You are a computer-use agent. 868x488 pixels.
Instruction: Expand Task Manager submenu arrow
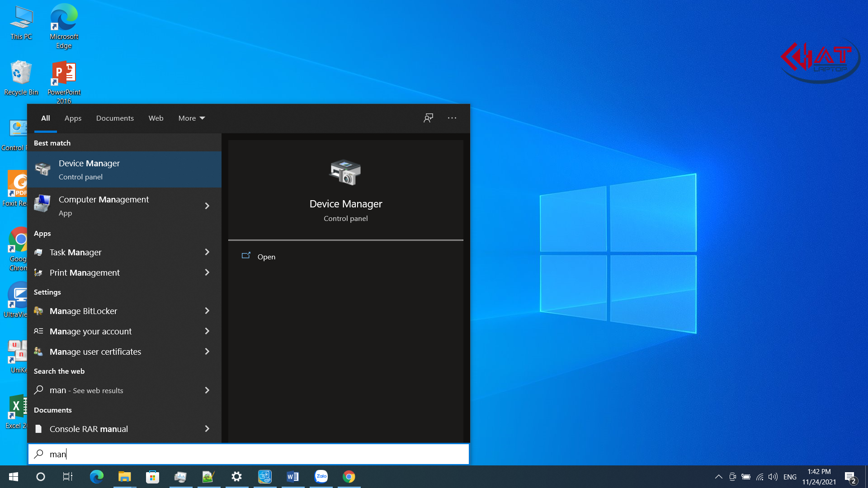point(207,252)
